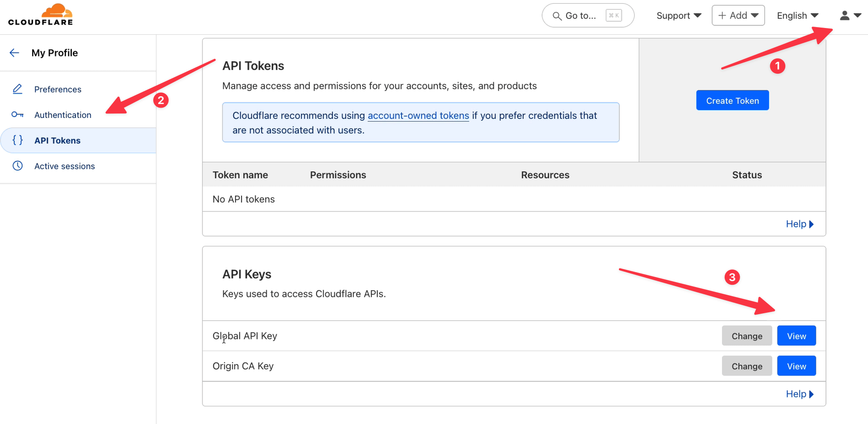The image size is (868, 424).
Task: Go to Active sessions in sidebar
Action: click(x=65, y=166)
